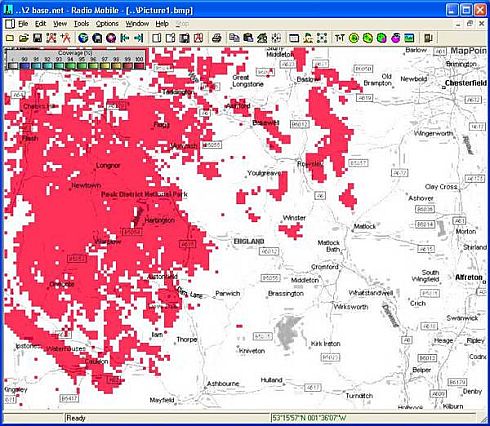
Task: Click the unit properties icon with plus sign
Action: [65, 38]
